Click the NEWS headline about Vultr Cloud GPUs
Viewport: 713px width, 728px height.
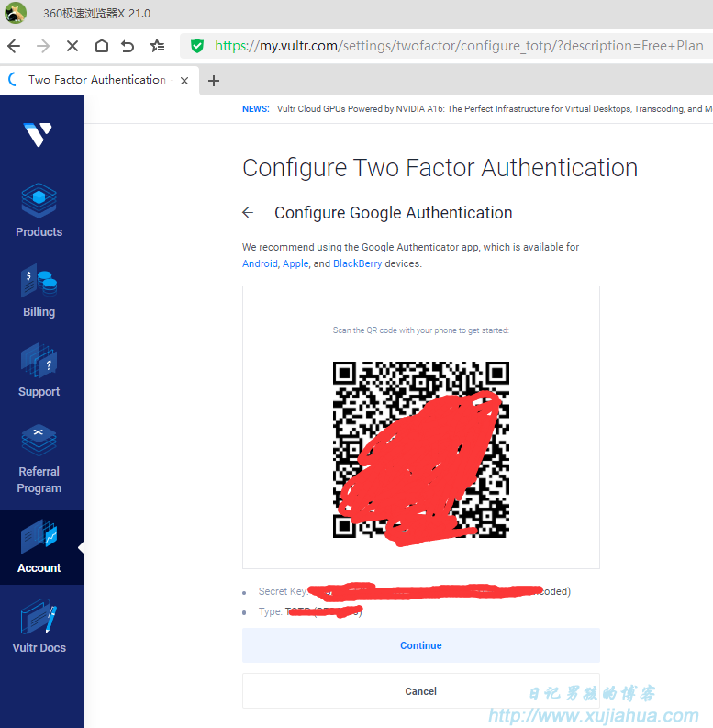pyautogui.click(x=495, y=109)
